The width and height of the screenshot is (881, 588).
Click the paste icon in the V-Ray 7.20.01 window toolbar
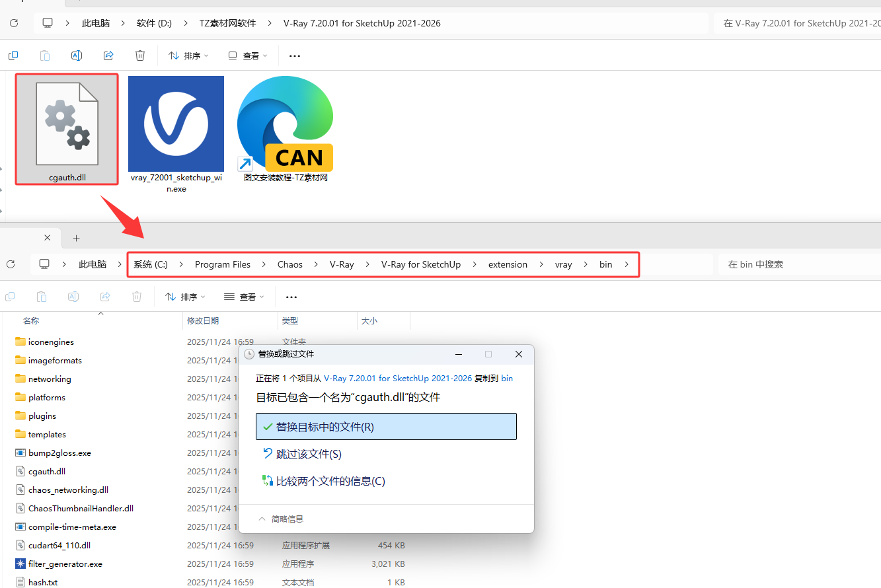[45, 55]
